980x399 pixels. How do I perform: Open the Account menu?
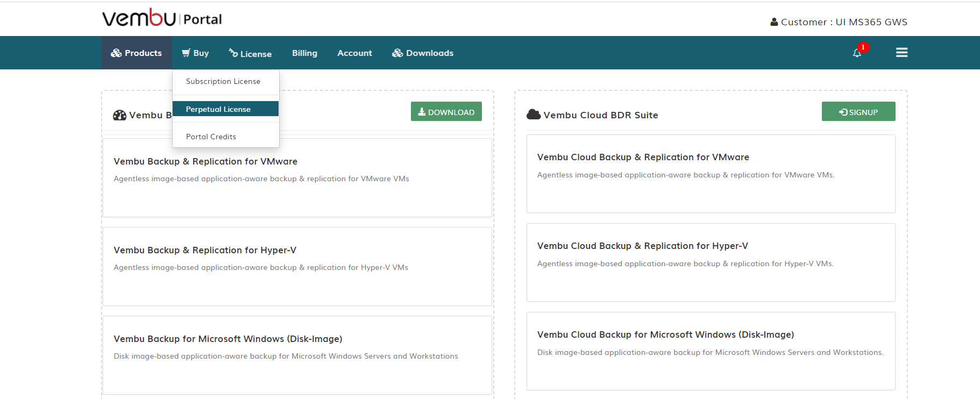coord(354,53)
